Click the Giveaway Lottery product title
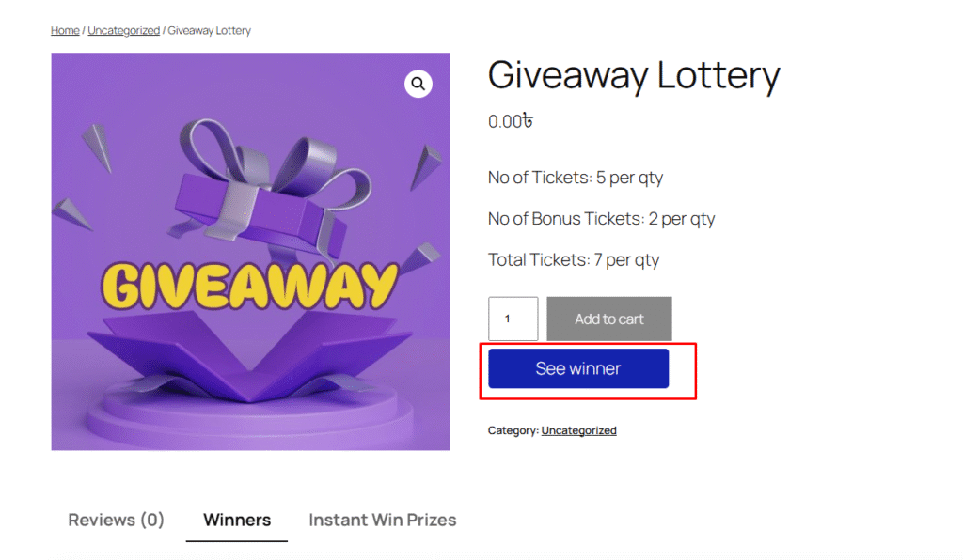Screen dimensions: 963x560 click(633, 75)
